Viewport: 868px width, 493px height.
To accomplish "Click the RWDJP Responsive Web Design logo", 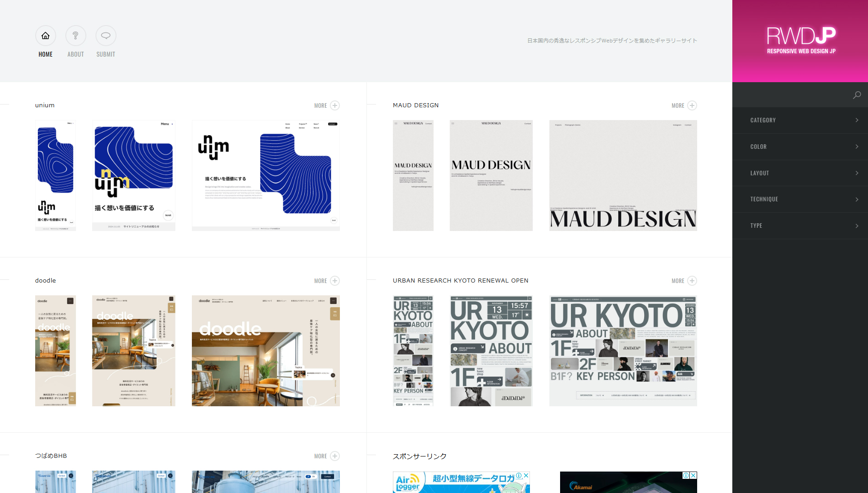I will [801, 41].
